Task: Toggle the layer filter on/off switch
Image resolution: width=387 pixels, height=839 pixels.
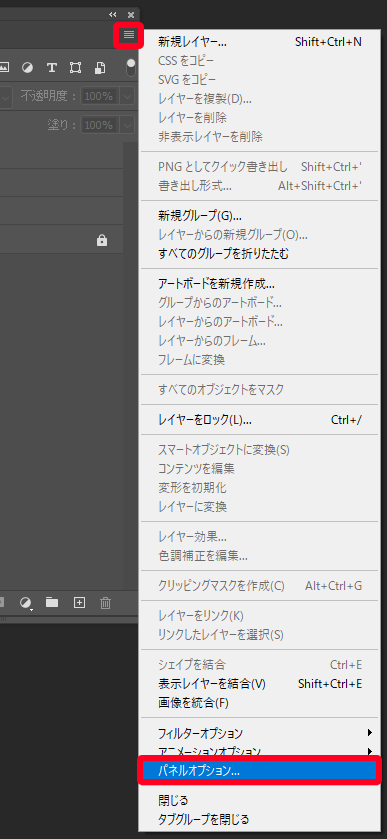Action: coord(131,68)
